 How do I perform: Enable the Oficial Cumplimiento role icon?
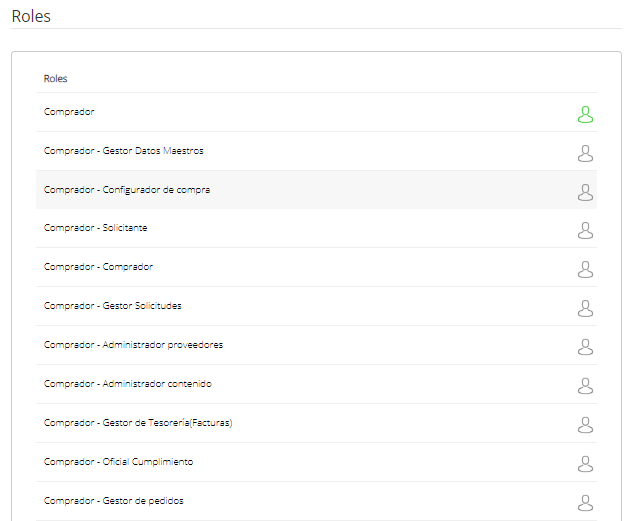point(585,464)
